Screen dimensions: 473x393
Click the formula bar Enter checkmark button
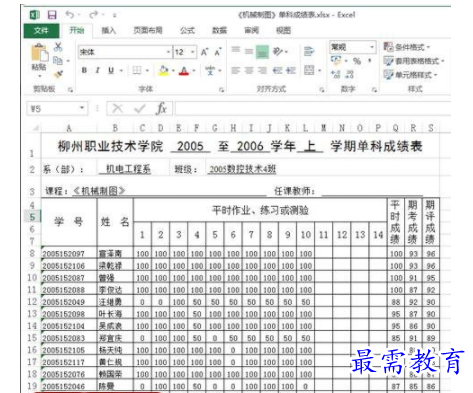(x=139, y=108)
